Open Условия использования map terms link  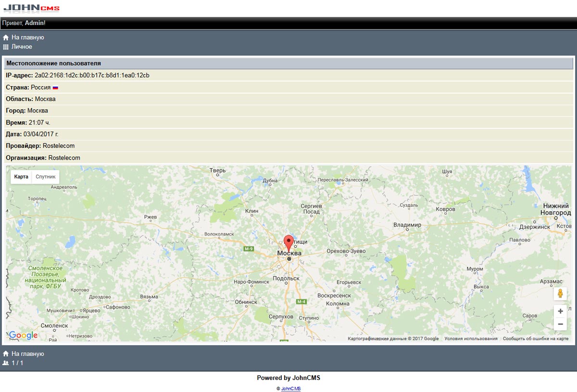471,339
